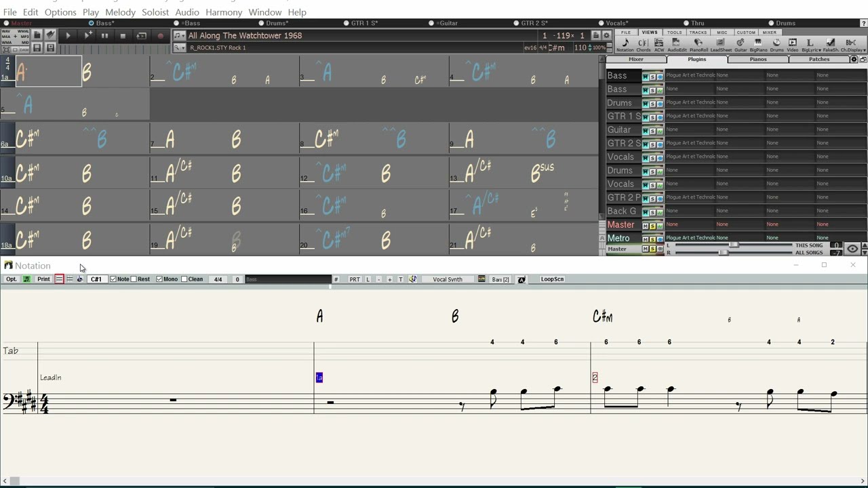
Task: Click staff-roll notation mode icon
Action: tap(59, 279)
